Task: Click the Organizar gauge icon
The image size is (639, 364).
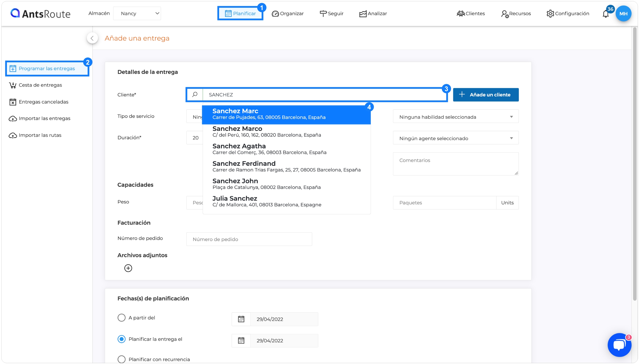Action: pos(275,14)
